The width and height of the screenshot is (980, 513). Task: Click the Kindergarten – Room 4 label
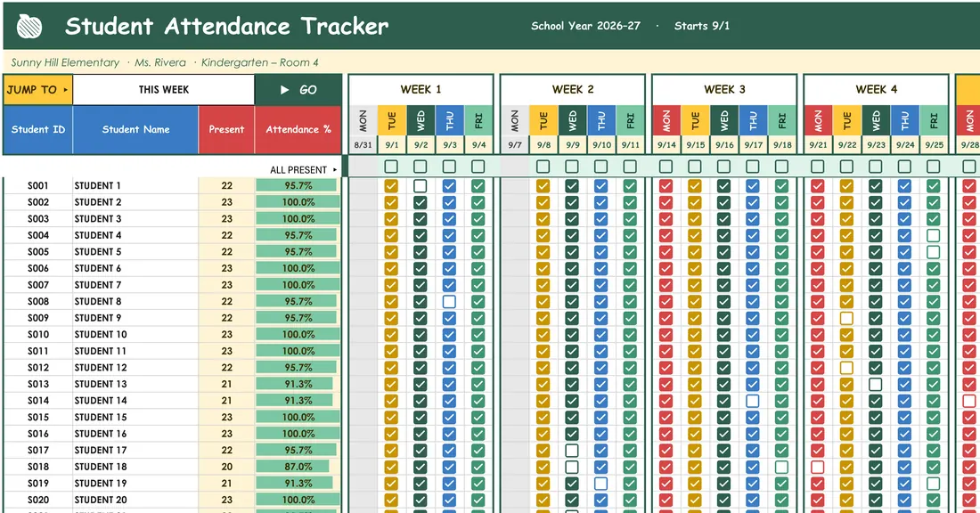(x=259, y=62)
